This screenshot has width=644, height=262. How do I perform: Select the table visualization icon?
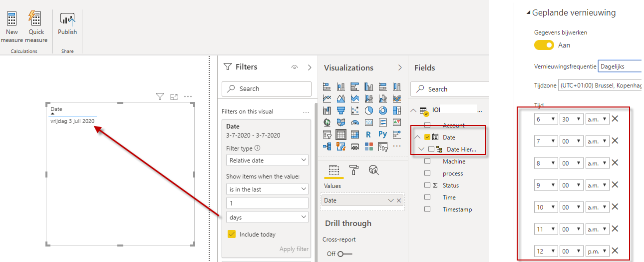pyautogui.click(x=341, y=134)
